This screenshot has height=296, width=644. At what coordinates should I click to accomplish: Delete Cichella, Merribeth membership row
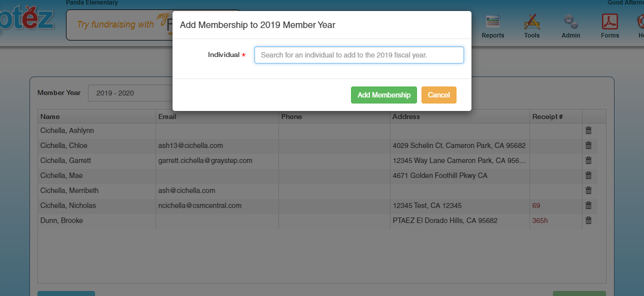point(588,190)
